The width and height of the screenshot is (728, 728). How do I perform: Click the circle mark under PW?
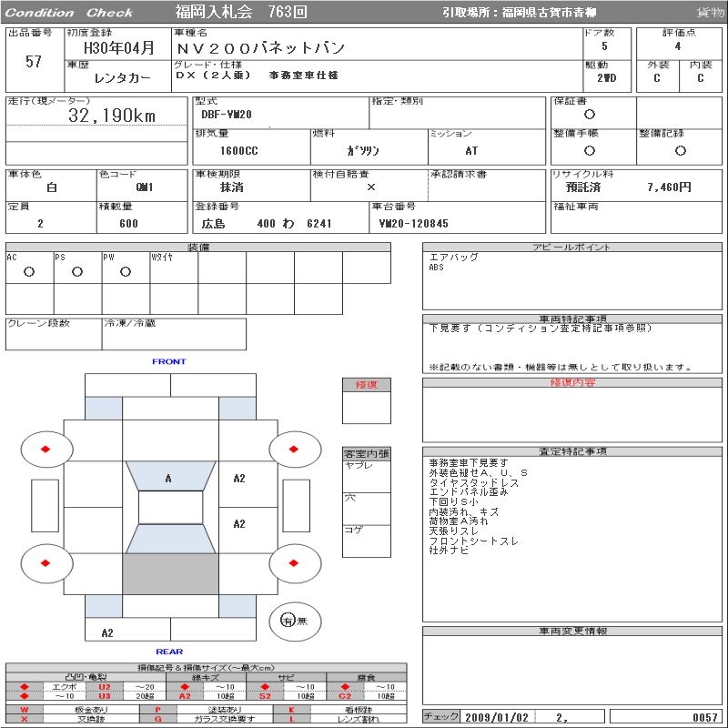[126, 271]
